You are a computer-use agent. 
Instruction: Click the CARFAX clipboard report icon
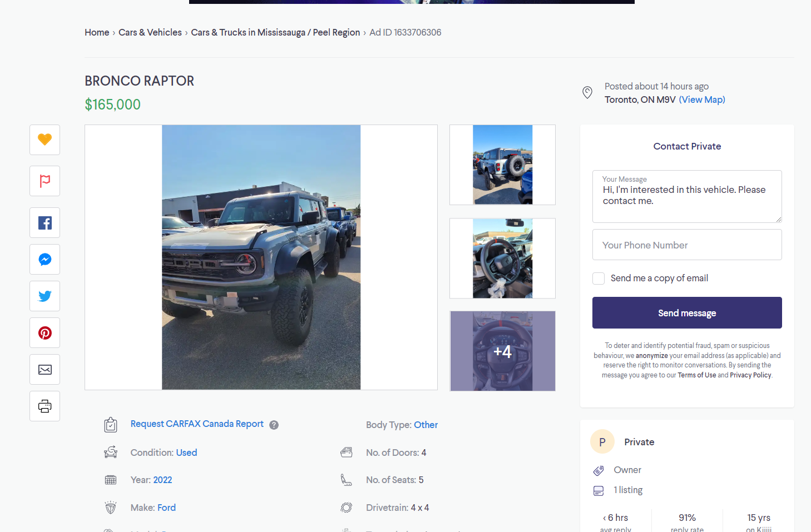[111, 425]
